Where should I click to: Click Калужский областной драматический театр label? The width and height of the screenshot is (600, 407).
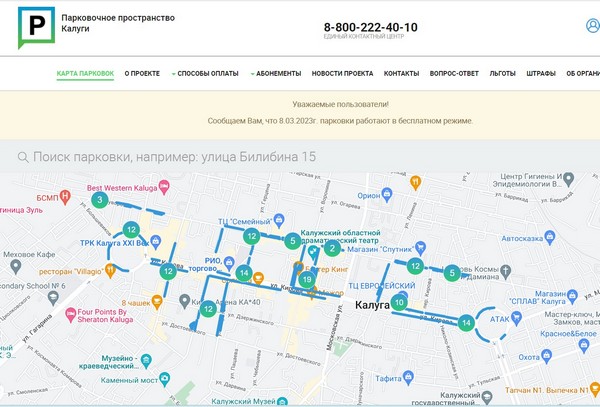(340, 236)
